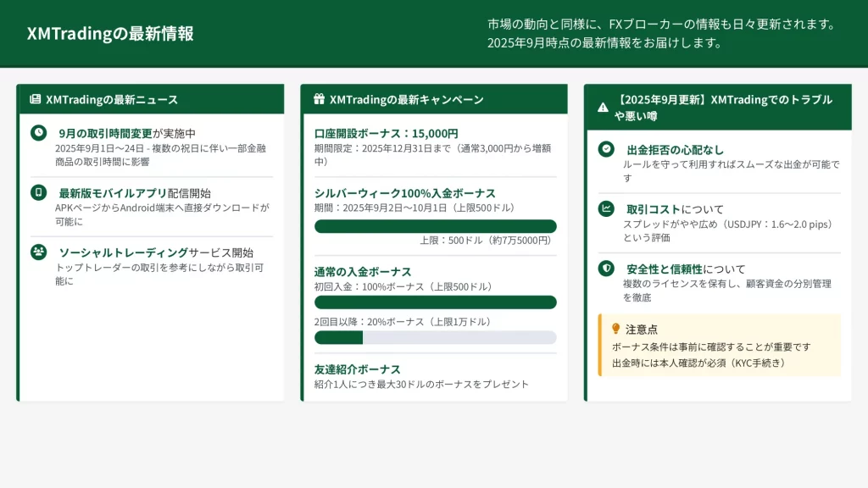Click the mobile phone icon for 最新版モバイルアプリ
Image resolution: width=868 pixels, height=488 pixels.
point(38,192)
